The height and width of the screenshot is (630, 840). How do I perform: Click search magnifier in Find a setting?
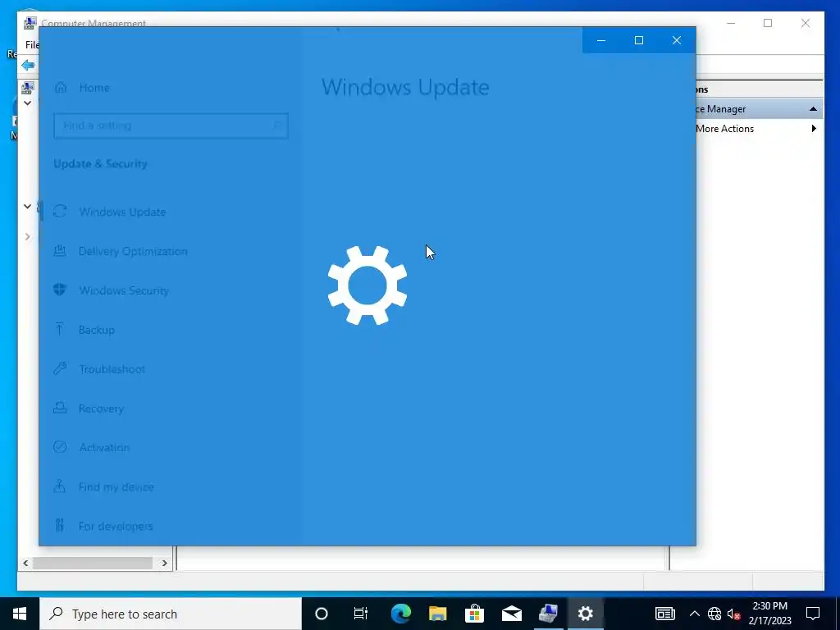click(277, 126)
